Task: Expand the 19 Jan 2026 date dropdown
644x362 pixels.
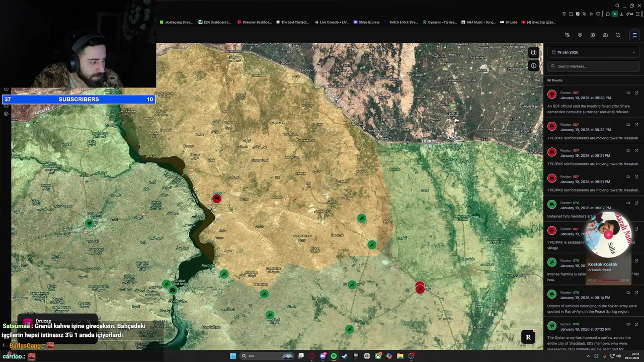Action: point(594,52)
